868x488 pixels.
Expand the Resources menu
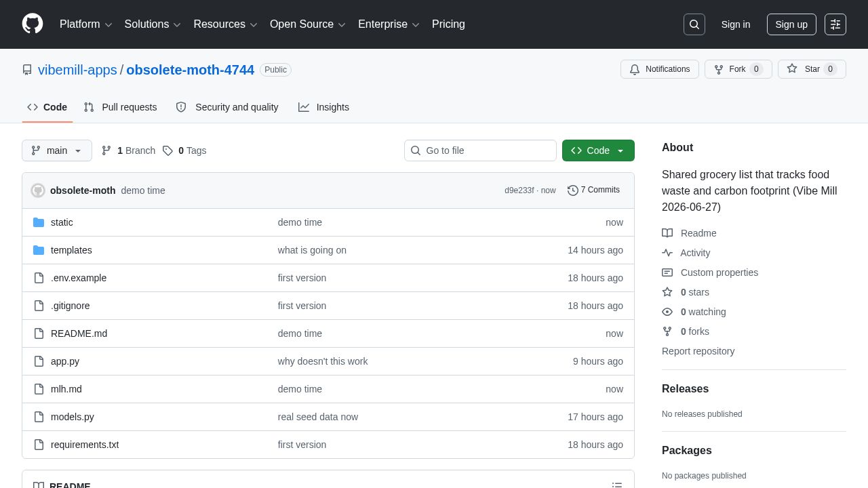tap(225, 24)
